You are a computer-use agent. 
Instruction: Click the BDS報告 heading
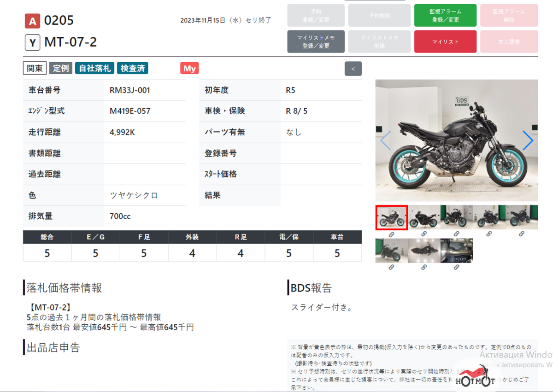pyautogui.click(x=311, y=288)
